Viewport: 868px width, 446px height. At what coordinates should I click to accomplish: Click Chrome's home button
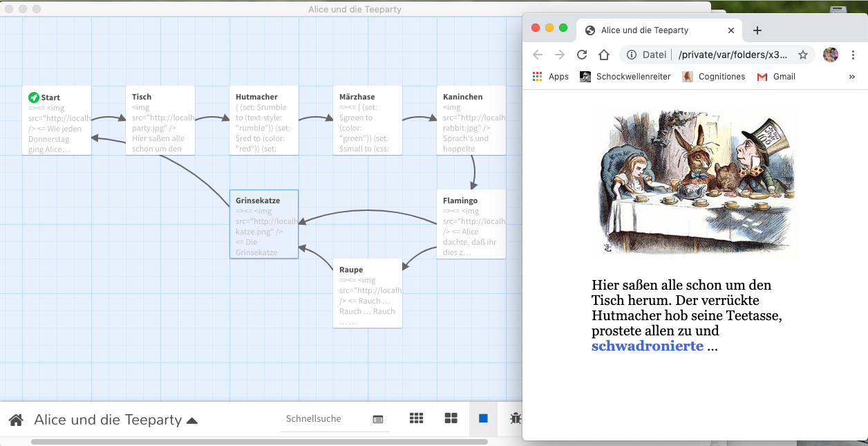coord(604,55)
